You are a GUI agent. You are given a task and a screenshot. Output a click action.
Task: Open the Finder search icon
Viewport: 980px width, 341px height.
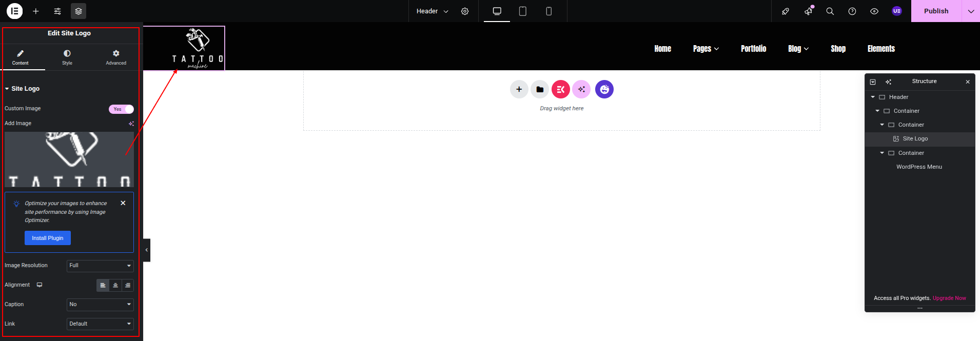(830, 11)
